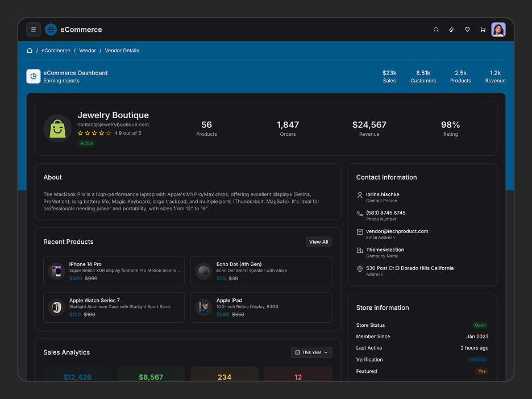
Task: Click the 1,847 Orders count
Action: (x=288, y=128)
